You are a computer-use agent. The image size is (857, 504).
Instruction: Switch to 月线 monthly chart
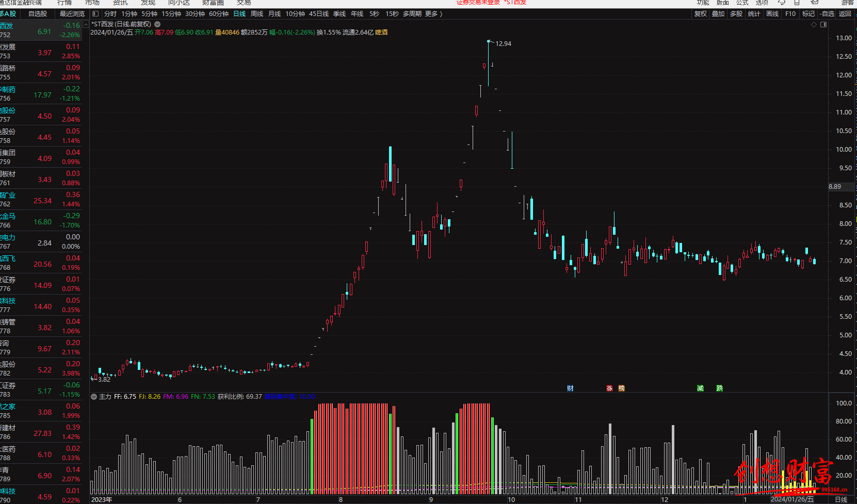274,14
